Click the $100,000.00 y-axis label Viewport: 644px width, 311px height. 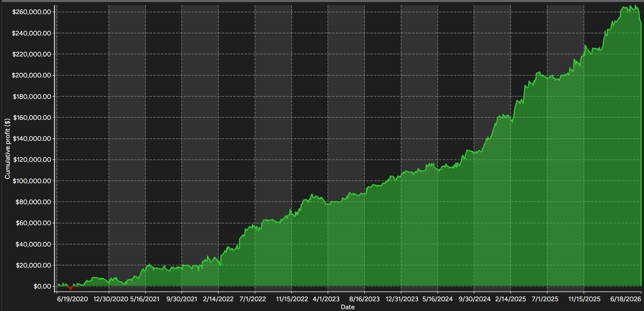tap(32, 181)
